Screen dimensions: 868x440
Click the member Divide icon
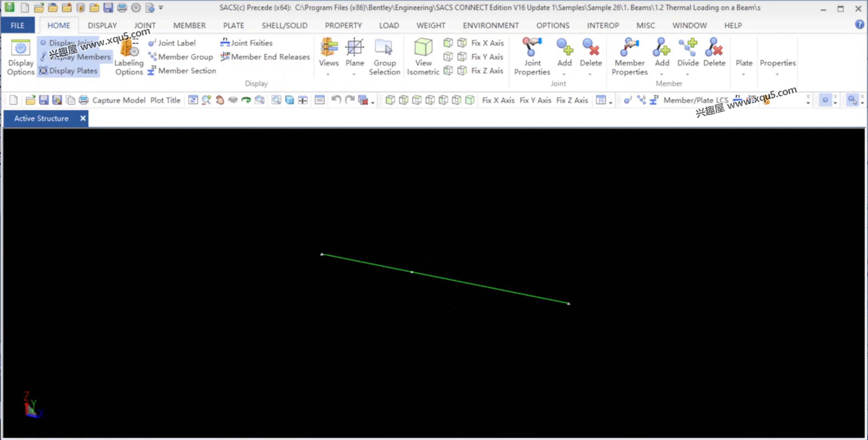tap(688, 47)
